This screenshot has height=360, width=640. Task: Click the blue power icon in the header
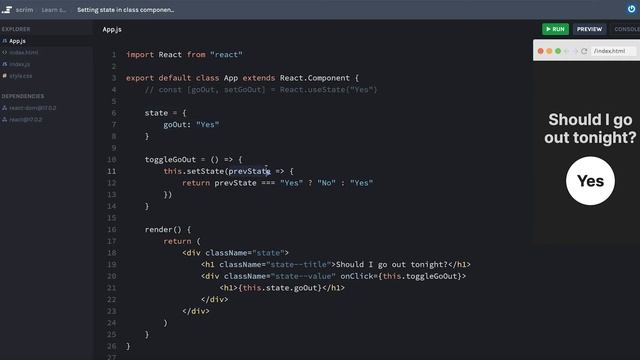point(631,9)
